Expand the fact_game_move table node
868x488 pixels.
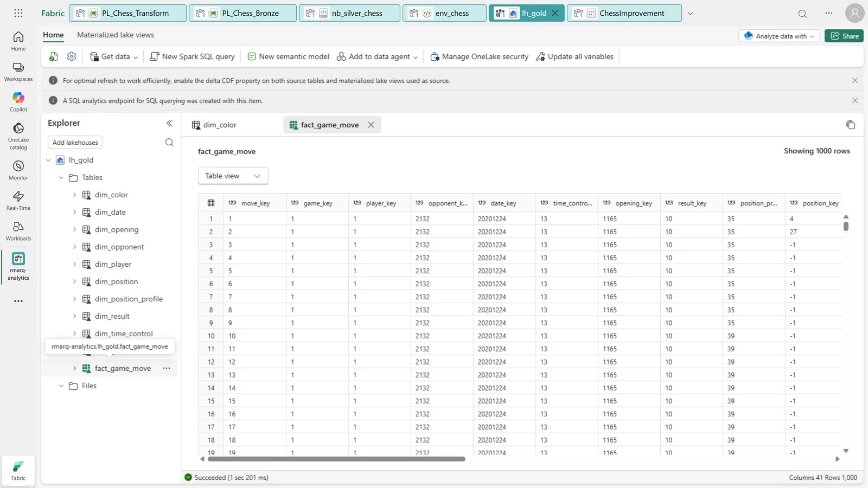[74, 368]
